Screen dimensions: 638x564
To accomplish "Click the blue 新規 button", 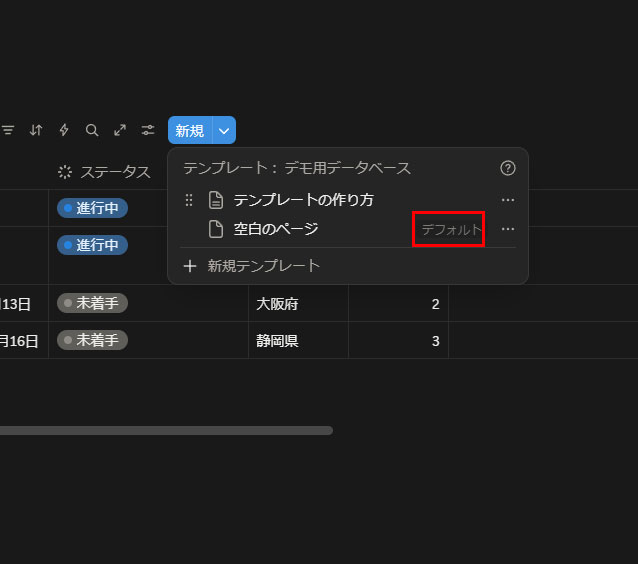I will 189,130.
